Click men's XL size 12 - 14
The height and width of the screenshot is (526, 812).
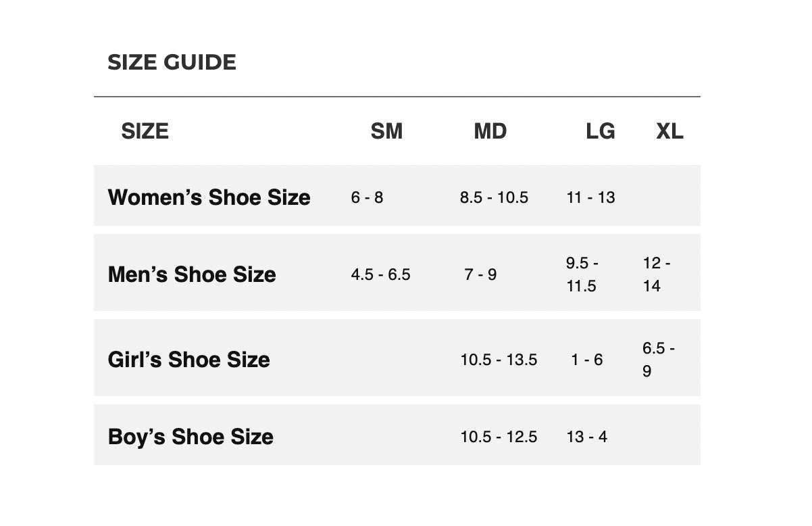coord(657,274)
